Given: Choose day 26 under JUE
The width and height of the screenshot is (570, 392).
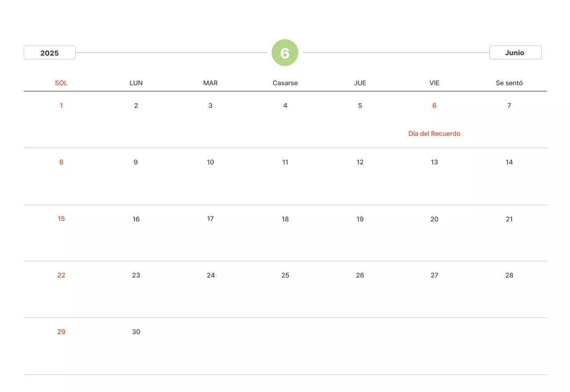Looking at the screenshot, I should (360, 275).
